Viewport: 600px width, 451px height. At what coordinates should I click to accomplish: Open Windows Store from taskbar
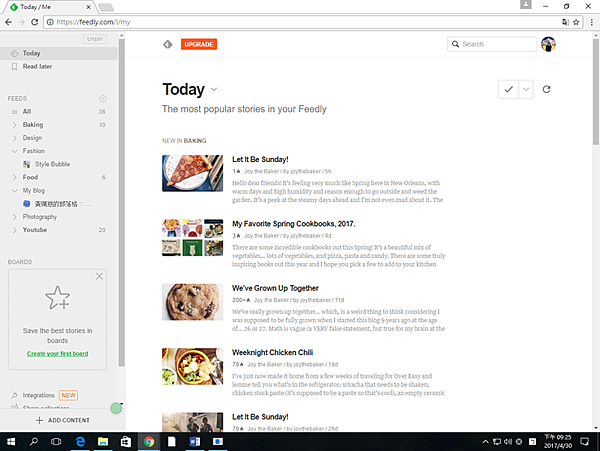click(126, 442)
